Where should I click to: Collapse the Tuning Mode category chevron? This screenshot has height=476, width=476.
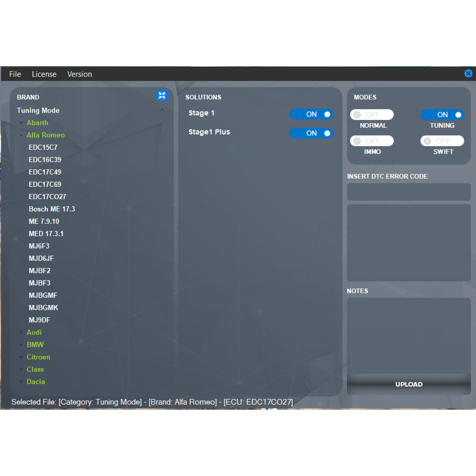pos(162,110)
